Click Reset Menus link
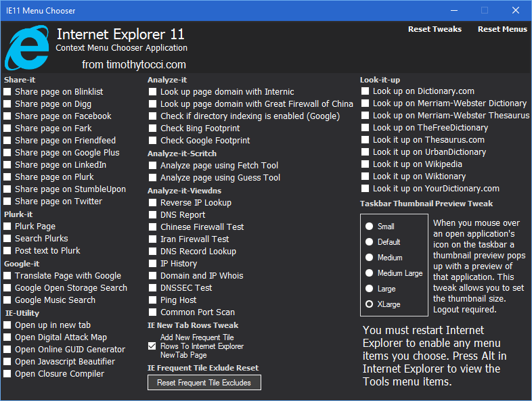 tap(502, 29)
